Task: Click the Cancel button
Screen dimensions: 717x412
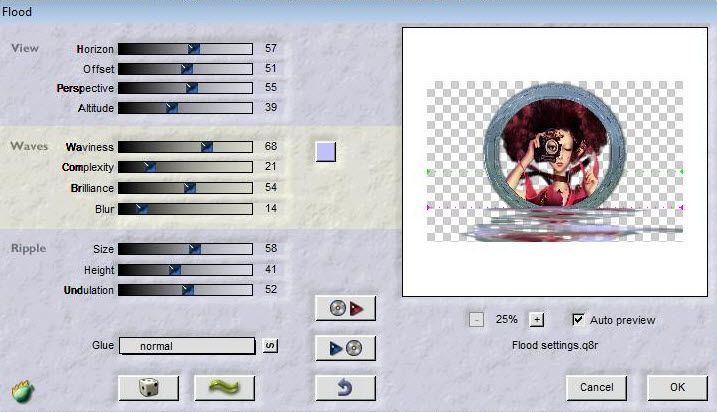Action: tap(596, 387)
